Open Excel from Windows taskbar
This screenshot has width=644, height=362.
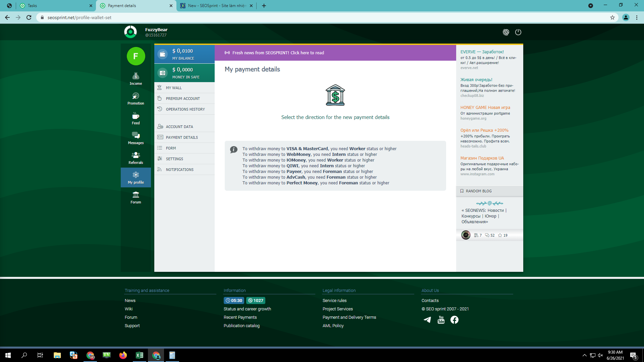[x=139, y=355]
